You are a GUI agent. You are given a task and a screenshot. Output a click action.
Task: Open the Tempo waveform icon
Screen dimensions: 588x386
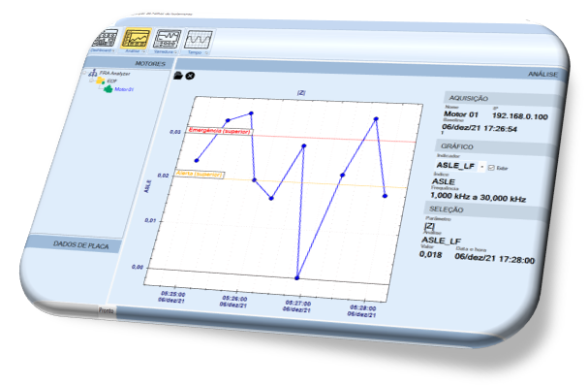200,40
